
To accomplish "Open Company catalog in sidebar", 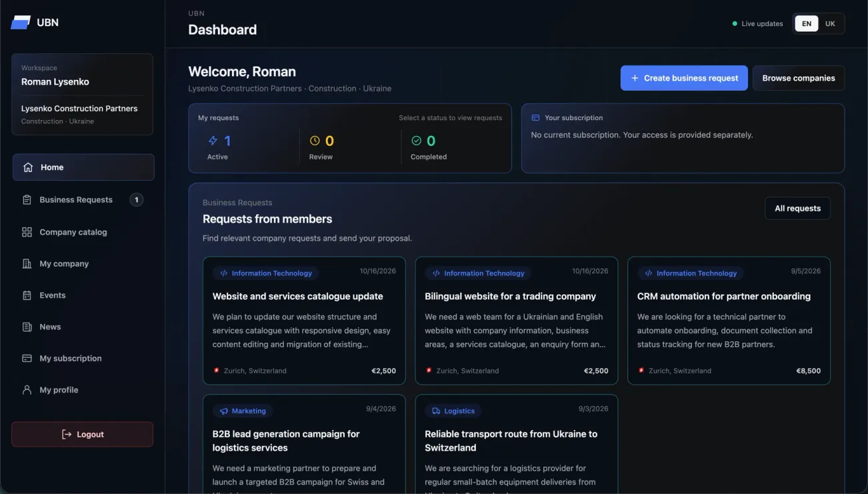I will 83,232.
